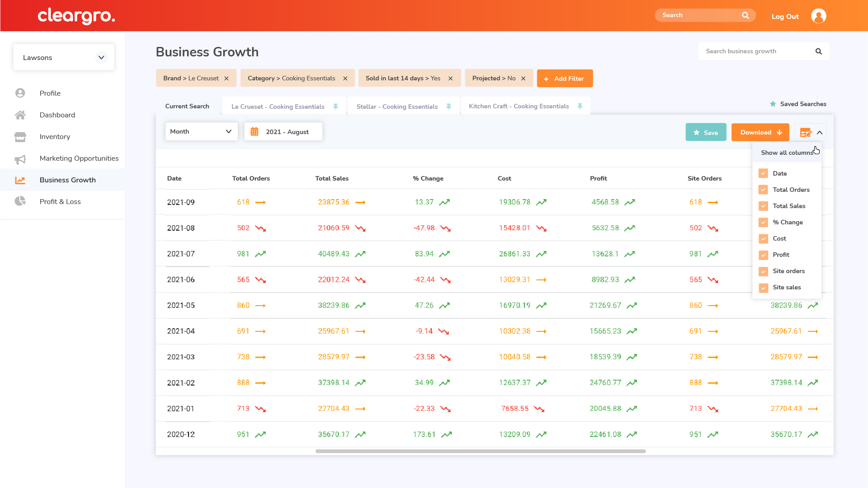Click the Profit & Loss pie chart icon

[20, 201]
